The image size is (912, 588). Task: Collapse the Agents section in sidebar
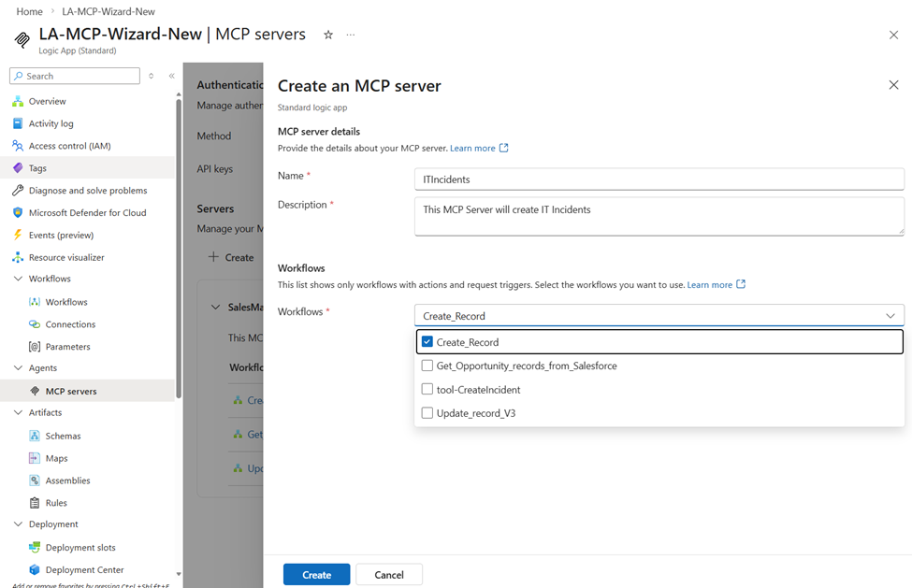pos(18,367)
